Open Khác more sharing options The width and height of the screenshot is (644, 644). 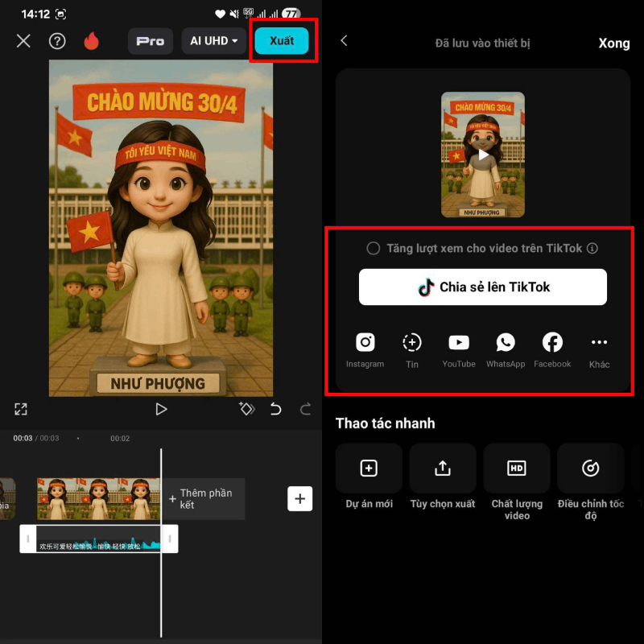599,343
